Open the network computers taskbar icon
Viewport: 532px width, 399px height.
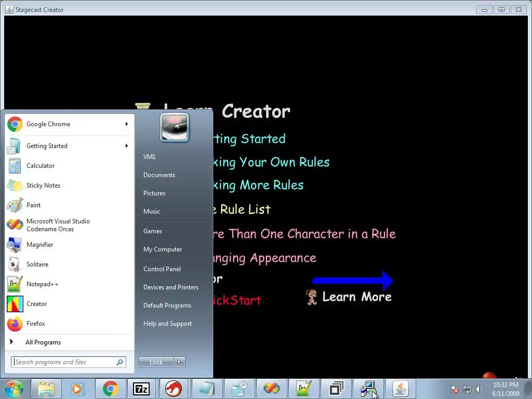[x=368, y=389]
